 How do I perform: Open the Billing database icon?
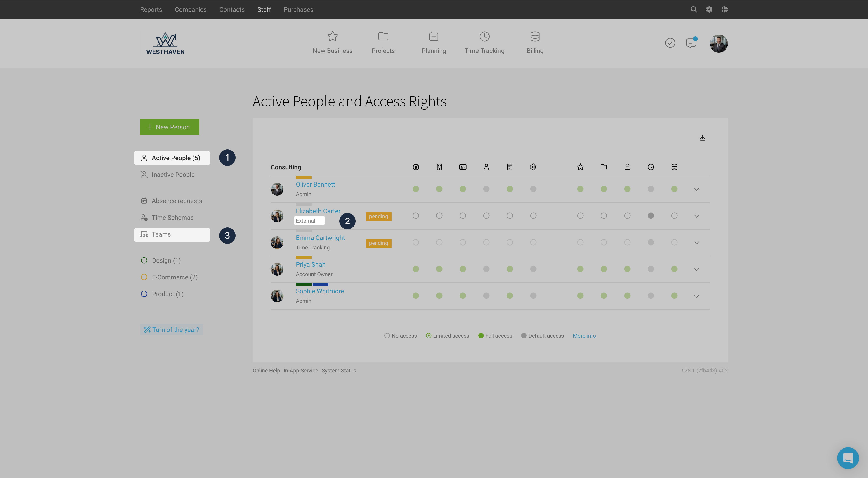click(x=535, y=36)
